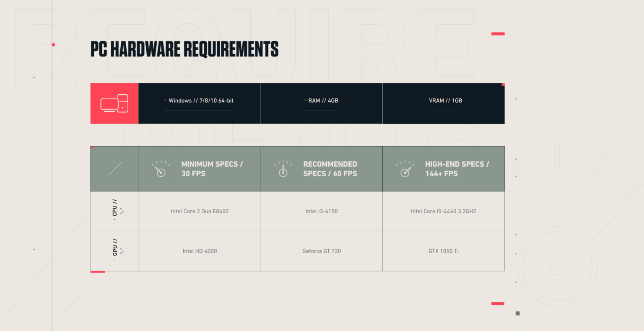Click the diagonal slash icon in table corner
The height and width of the screenshot is (331, 644).
tap(114, 169)
